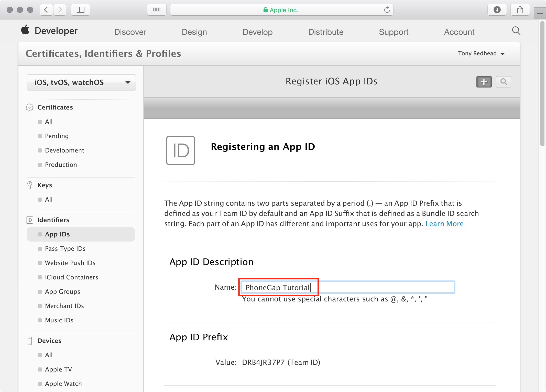This screenshot has height=392, width=546.
Task: Click the WC extension toolbar icon
Action: click(157, 10)
